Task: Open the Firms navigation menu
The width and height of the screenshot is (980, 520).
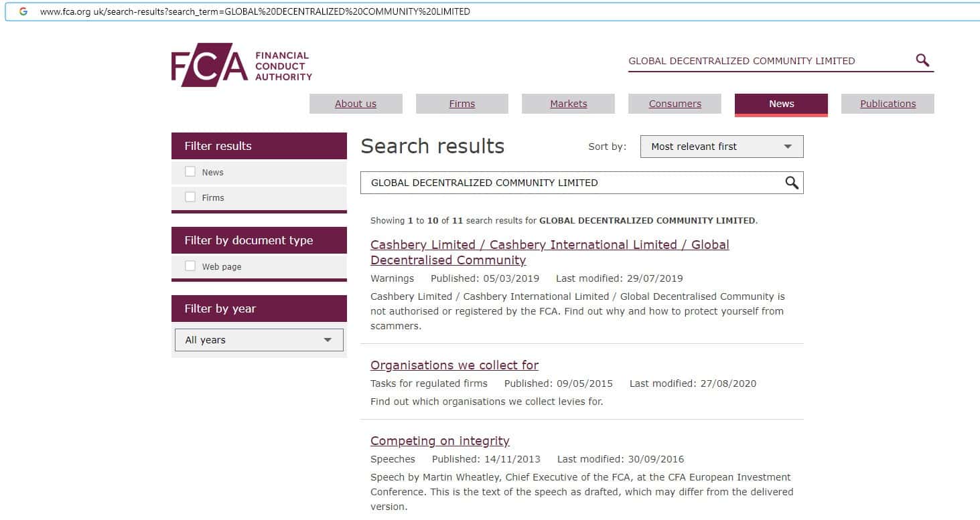Action: (x=462, y=104)
